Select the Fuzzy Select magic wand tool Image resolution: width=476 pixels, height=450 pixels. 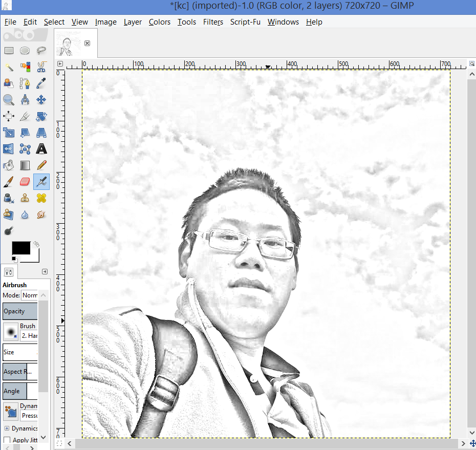tap(9, 67)
